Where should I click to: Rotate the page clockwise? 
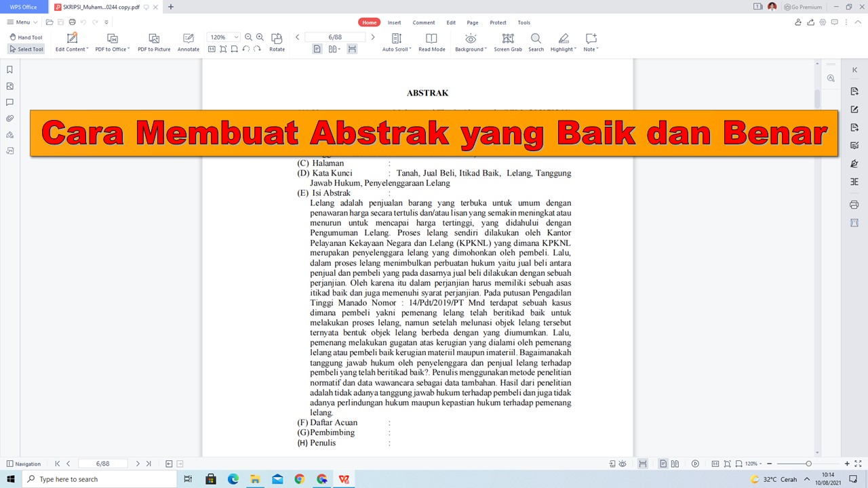point(277,42)
